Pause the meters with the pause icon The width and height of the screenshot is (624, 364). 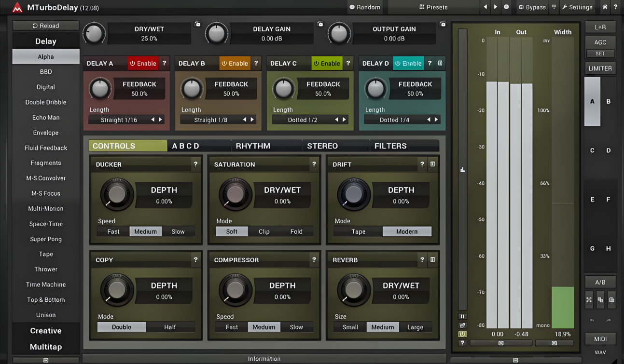[x=462, y=317]
